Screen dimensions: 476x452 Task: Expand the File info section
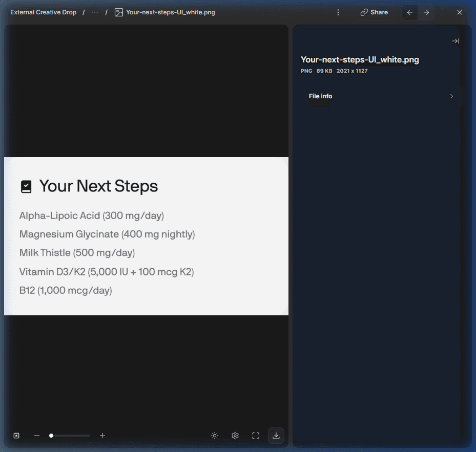pos(381,96)
